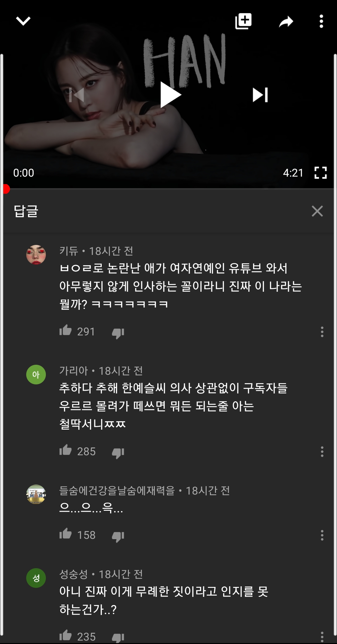Image resolution: width=337 pixels, height=644 pixels.
Task: Open more options for 가리아's comment
Action: click(x=322, y=451)
